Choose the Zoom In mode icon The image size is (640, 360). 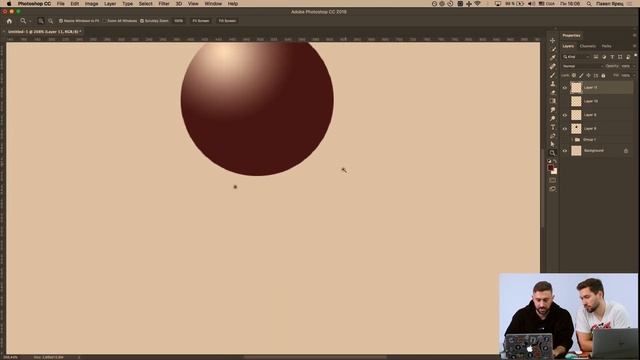tap(41, 21)
